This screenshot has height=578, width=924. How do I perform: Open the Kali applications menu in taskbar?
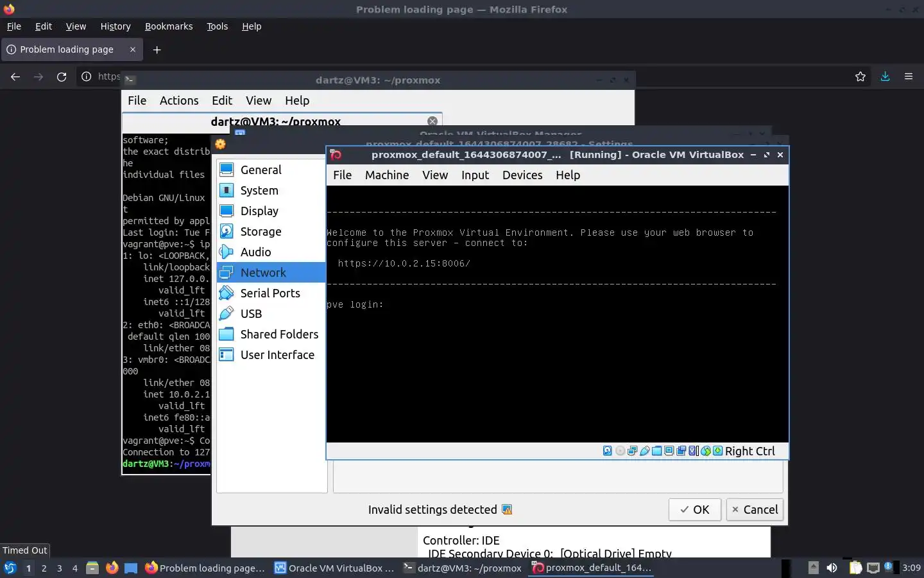click(10, 568)
